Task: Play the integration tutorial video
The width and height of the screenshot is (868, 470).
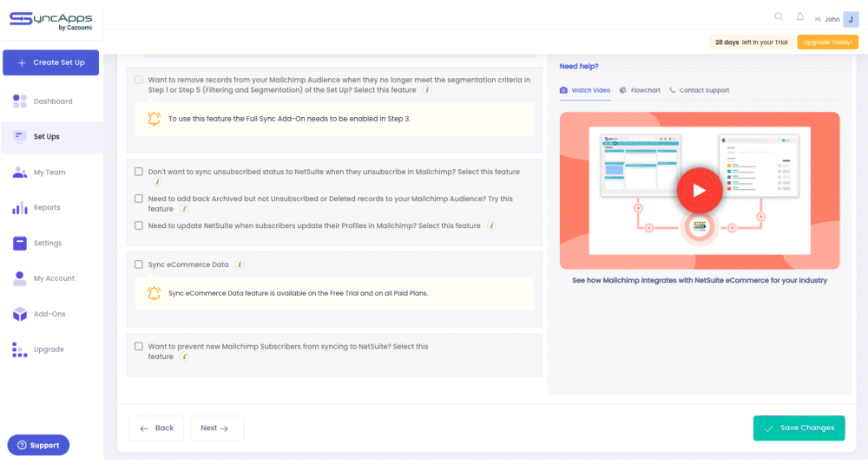Action: [x=700, y=190]
